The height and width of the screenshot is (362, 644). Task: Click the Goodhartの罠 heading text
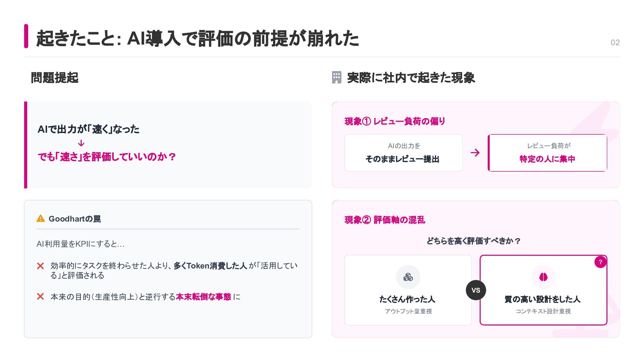(74, 219)
